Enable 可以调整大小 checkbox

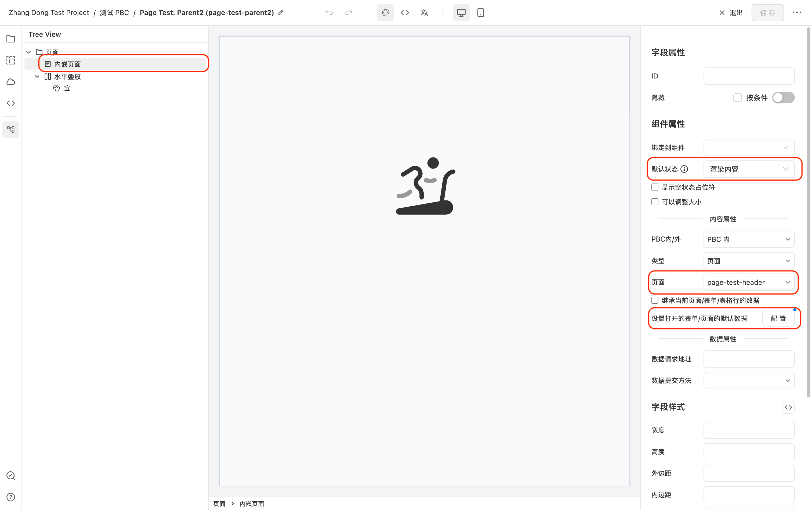click(655, 202)
